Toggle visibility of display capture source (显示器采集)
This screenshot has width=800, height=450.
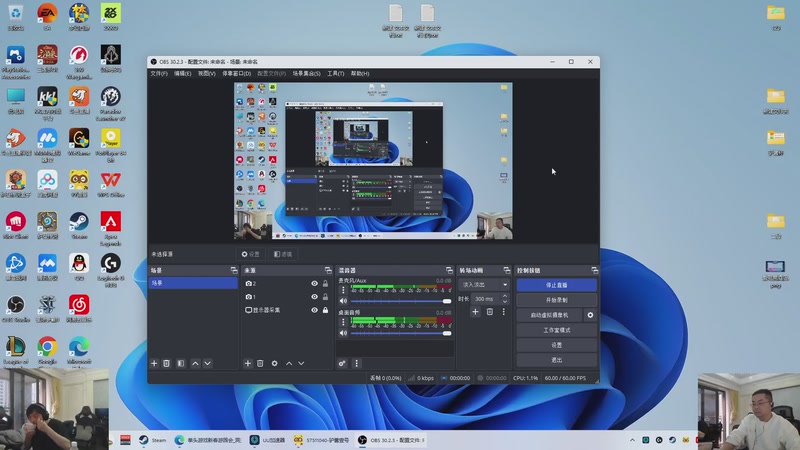[314, 310]
